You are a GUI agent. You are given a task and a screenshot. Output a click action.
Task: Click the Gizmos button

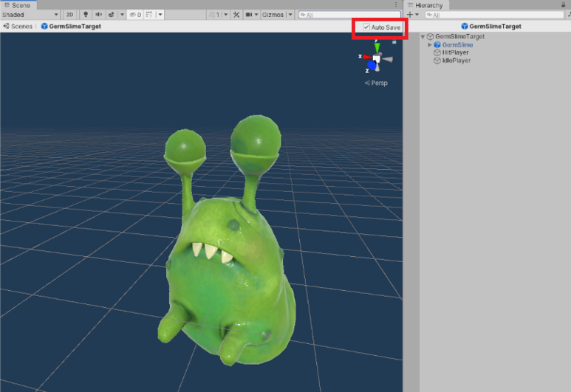click(273, 15)
